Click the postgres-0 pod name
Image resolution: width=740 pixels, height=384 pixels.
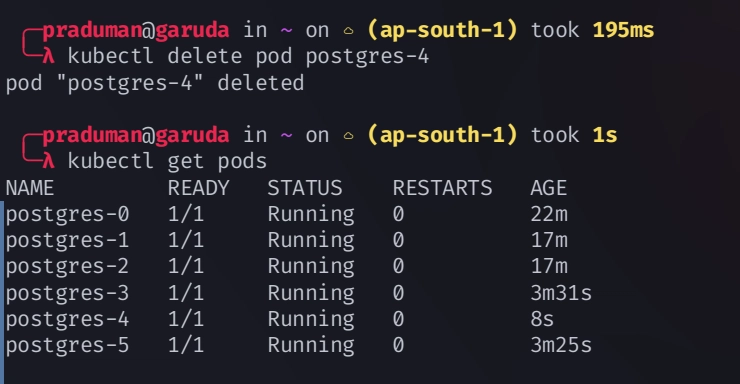click(x=67, y=215)
